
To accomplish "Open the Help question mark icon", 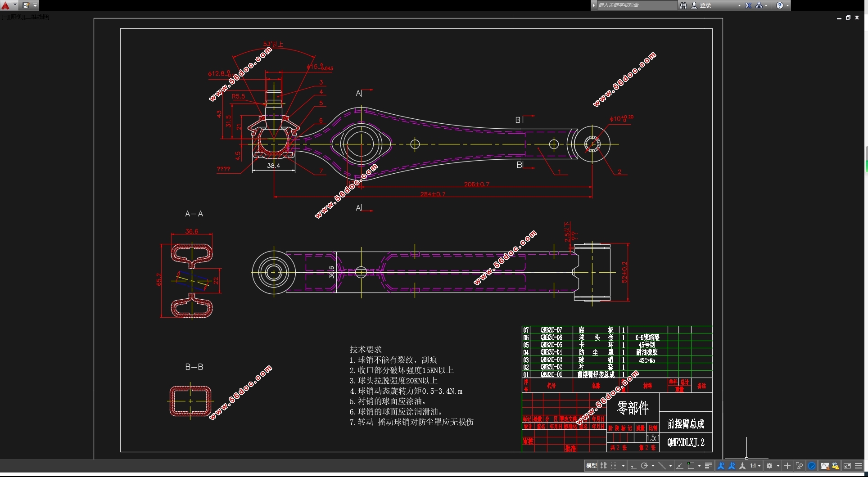I will [780, 5].
